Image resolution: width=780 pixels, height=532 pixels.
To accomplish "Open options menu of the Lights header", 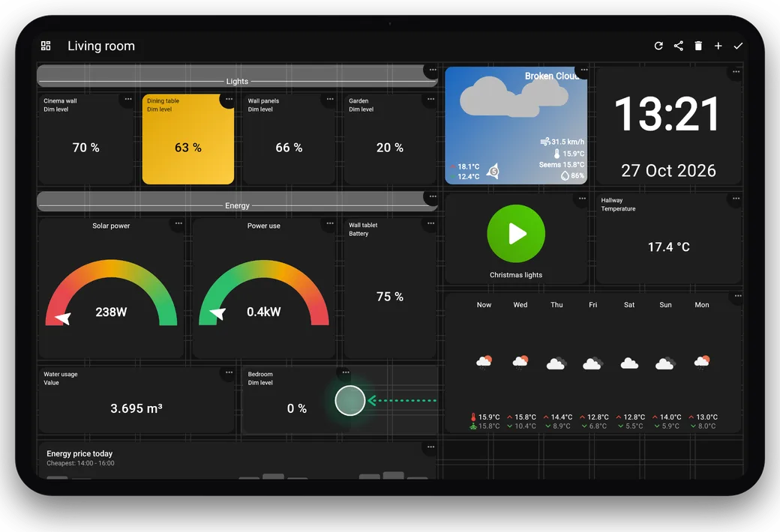I will point(433,70).
